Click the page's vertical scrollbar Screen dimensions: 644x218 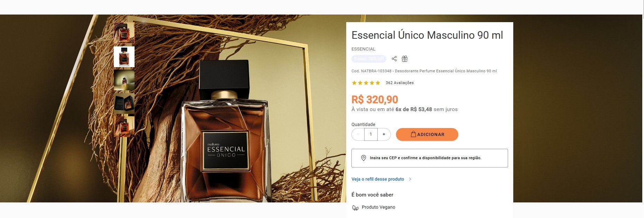coord(643,109)
